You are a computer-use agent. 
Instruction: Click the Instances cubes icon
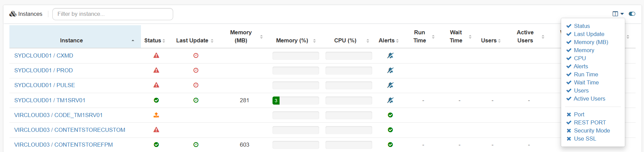(x=13, y=14)
